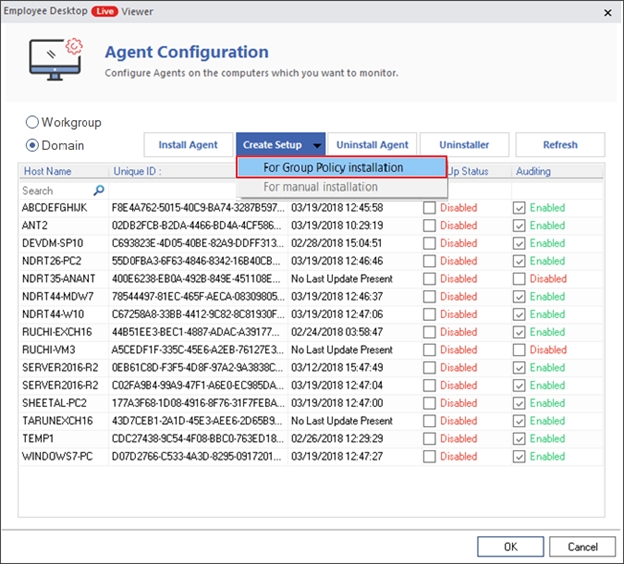This screenshot has width=624, height=564.
Task: Uncheck Auditing checkbox for WINDOWS7-PC
Action: 519,457
